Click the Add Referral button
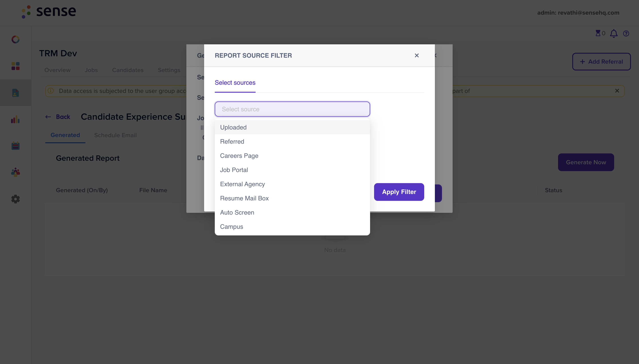639x364 pixels. pyautogui.click(x=601, y=61)
